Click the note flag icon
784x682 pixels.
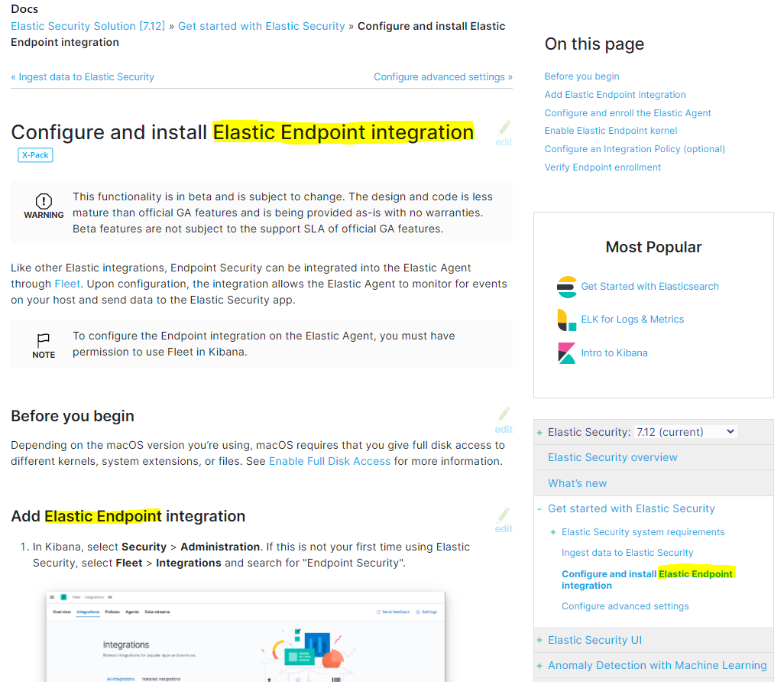pos(44,340)
